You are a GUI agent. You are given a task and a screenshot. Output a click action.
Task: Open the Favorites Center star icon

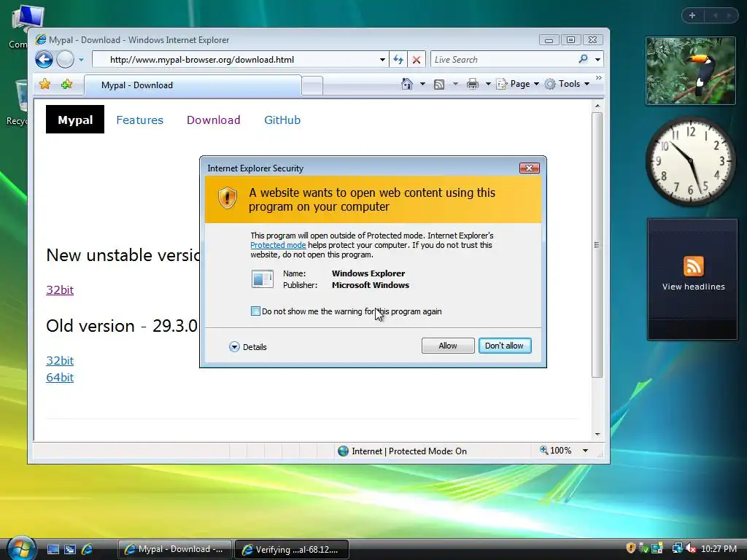(x=44, y=85)
